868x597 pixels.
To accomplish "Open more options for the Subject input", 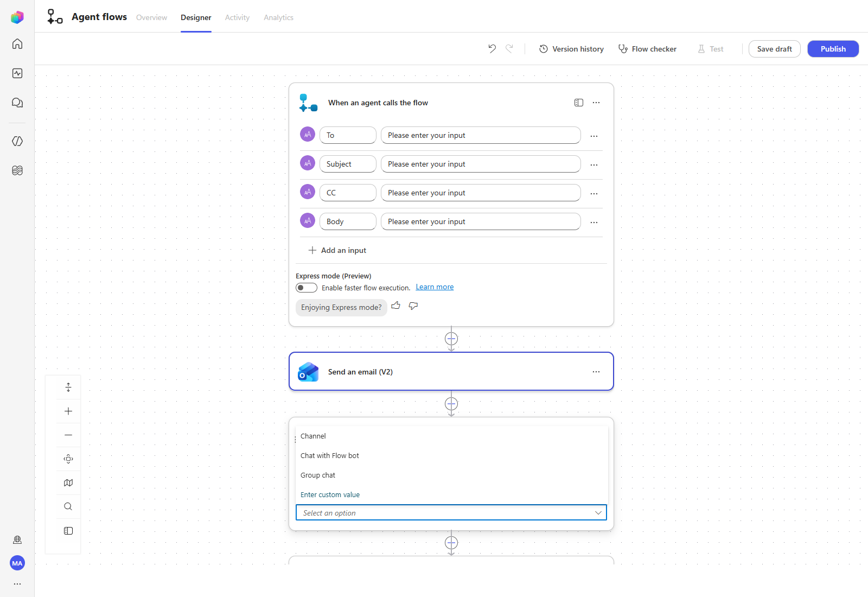I will pos(594,165).
